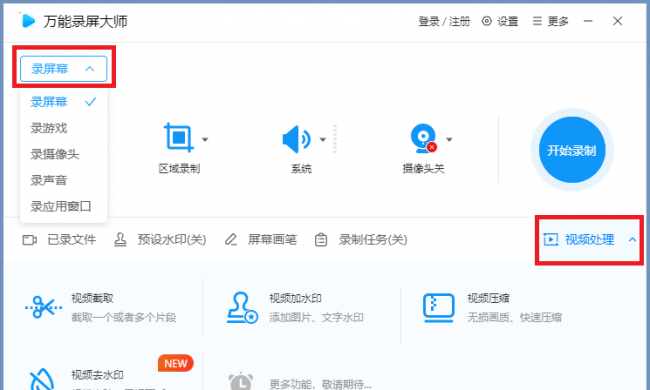The image size is (650, 390).
Task: Click the 已录文件 camcorder icon
Action: pos(29,240)
